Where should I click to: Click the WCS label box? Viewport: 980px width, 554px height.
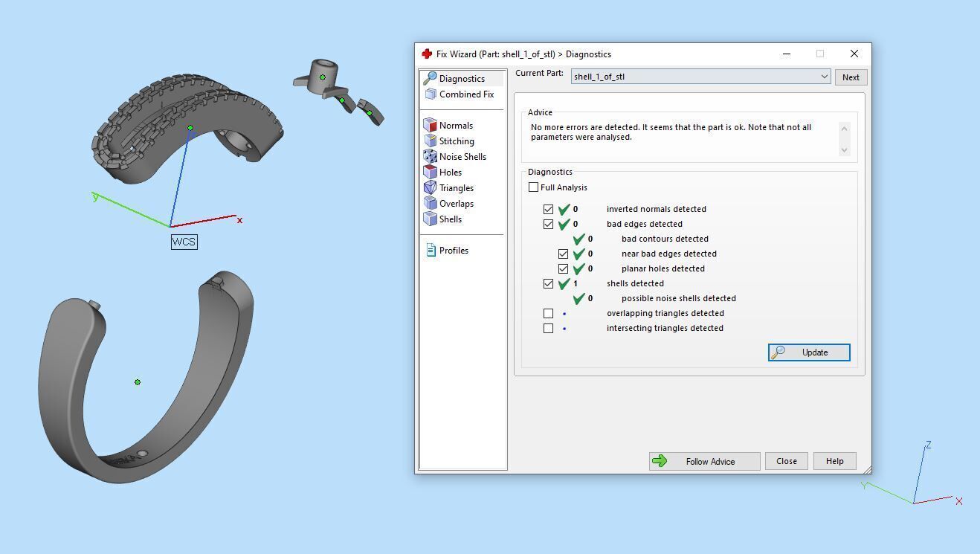click(184, 242)
